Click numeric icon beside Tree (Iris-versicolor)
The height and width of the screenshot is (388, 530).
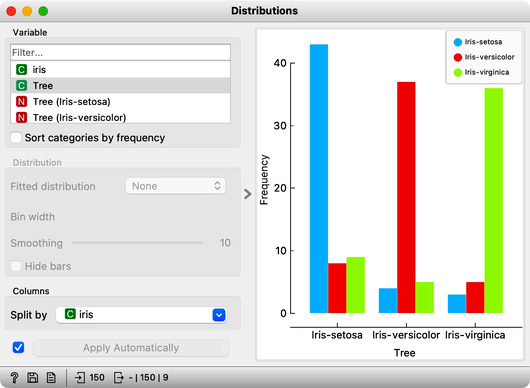pyautogui.click(x=21, y=117)
